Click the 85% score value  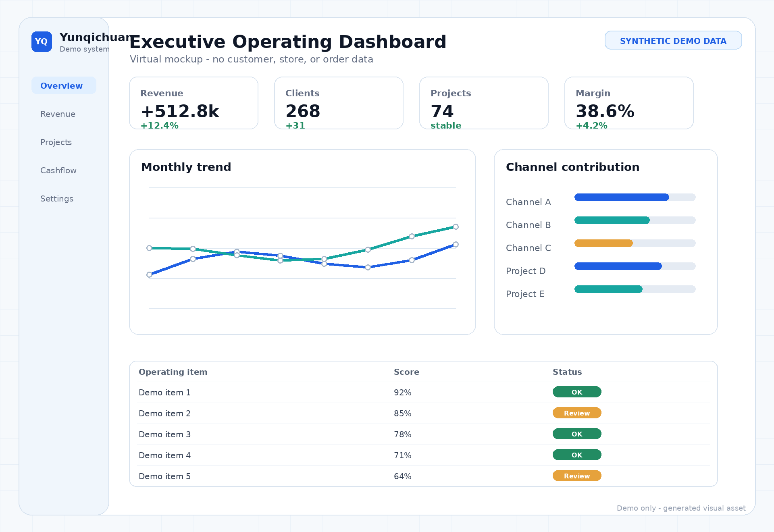click(x=402, y=414)
